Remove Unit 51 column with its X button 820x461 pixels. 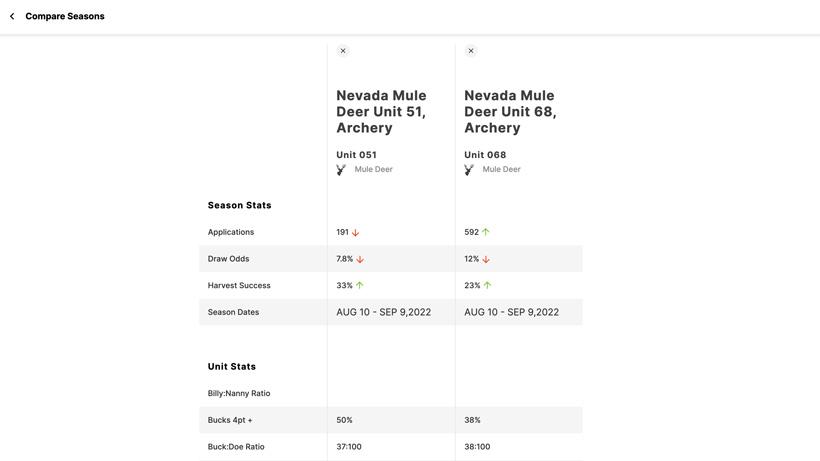click(343, 51)
